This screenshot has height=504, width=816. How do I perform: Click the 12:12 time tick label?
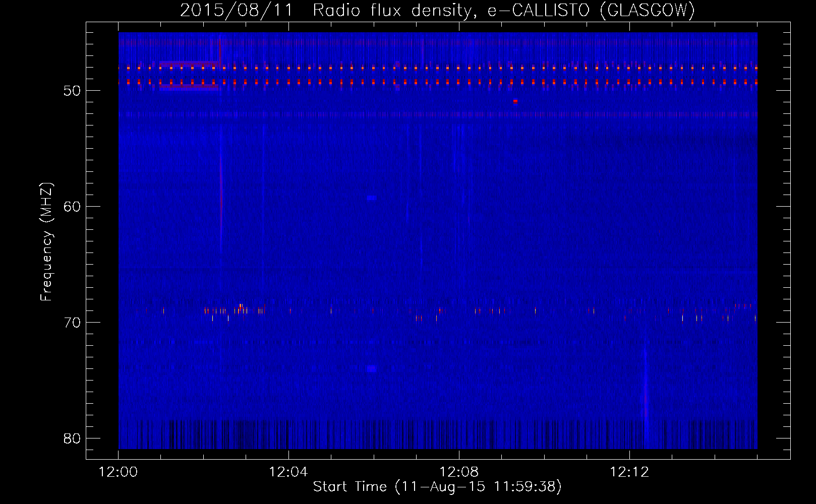pos(629,472)
